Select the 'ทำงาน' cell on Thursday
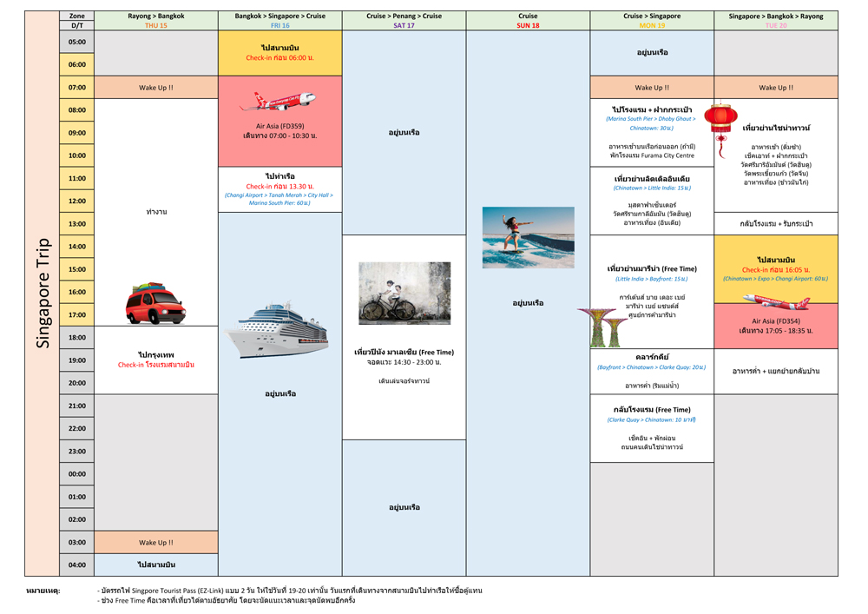This screenshot has height=614, width=868. coord(156,212)
